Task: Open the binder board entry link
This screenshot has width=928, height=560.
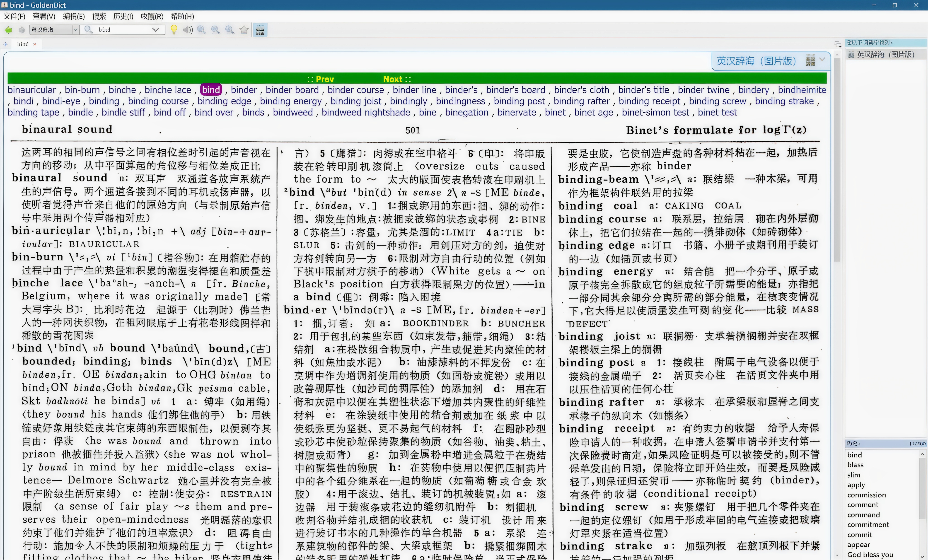Action: tap(292, 90)
